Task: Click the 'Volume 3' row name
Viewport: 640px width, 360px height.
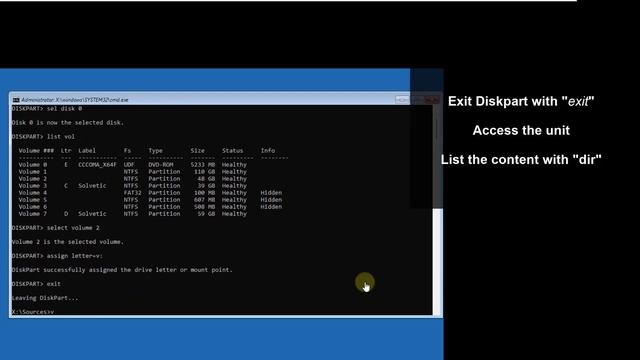Action: pyautogui.click(x=33, y=186)
